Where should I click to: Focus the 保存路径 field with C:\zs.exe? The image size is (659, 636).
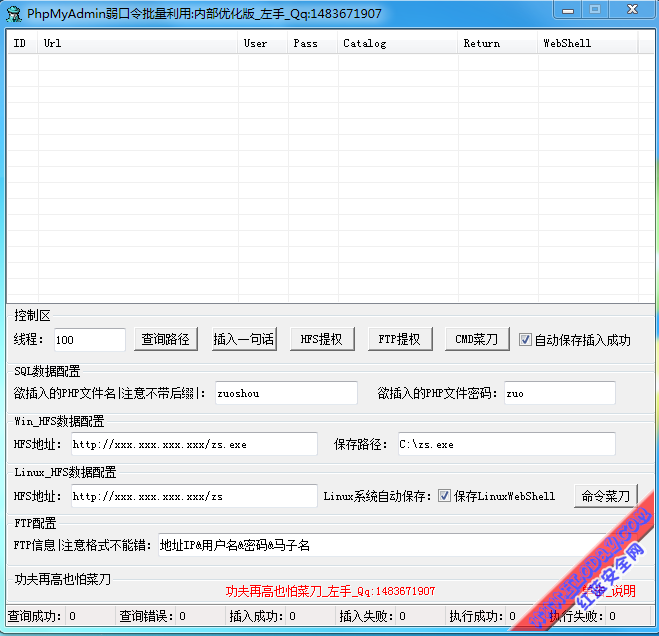pos(507,444)
